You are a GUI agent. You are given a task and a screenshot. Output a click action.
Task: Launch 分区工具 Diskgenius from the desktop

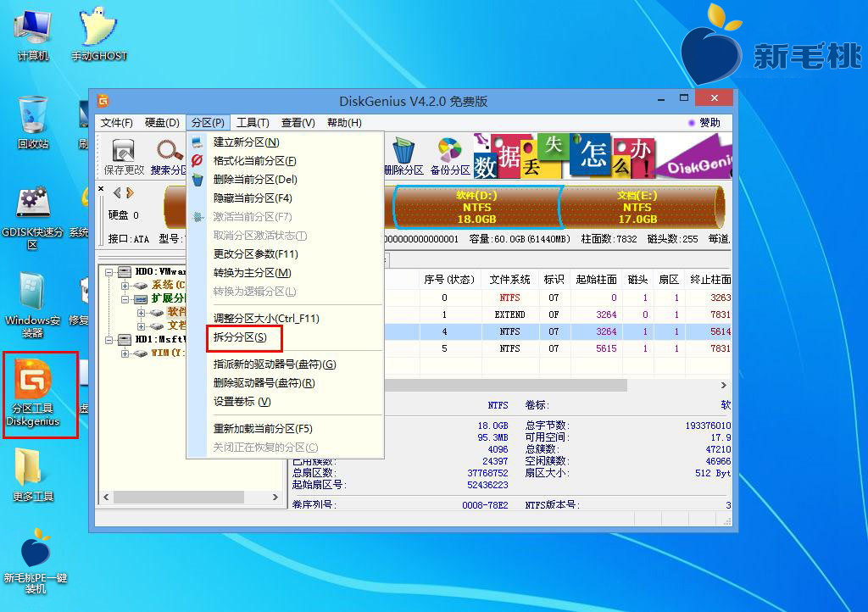click(33, 392)
